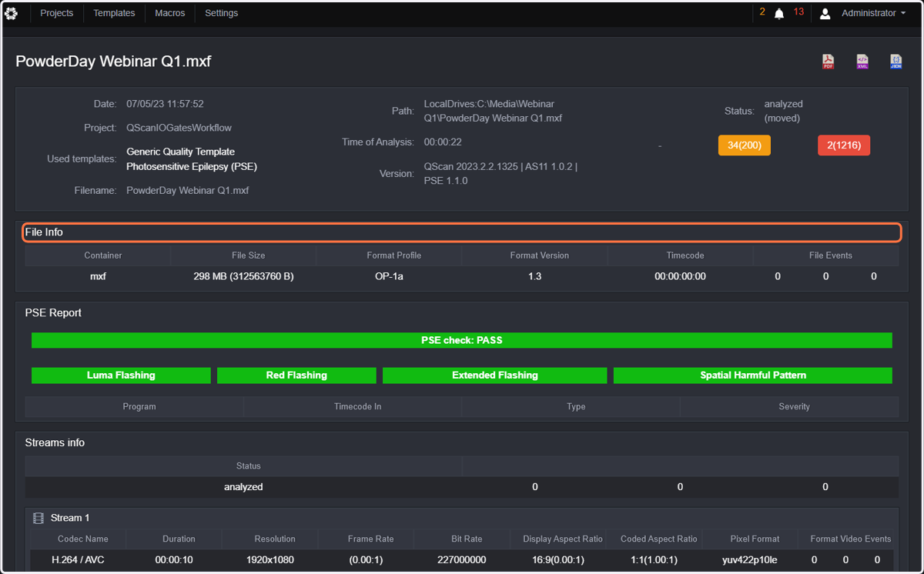
Task: Click the file size 298 MB value
Action: [x=243, y=276]
